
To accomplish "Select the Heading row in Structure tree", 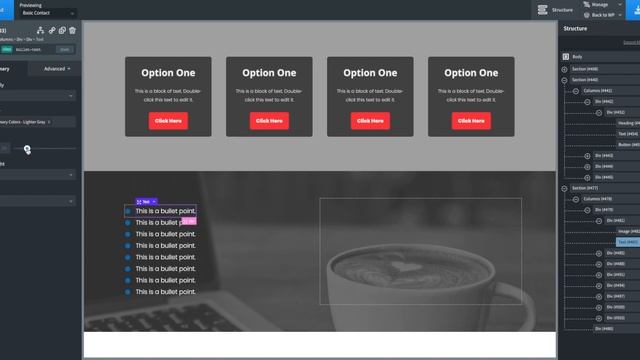I will pos(628,123).
